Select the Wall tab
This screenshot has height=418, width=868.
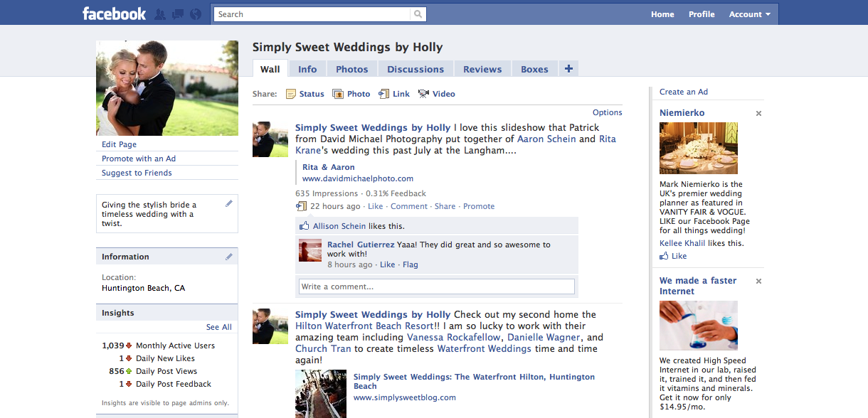(270, 69)
